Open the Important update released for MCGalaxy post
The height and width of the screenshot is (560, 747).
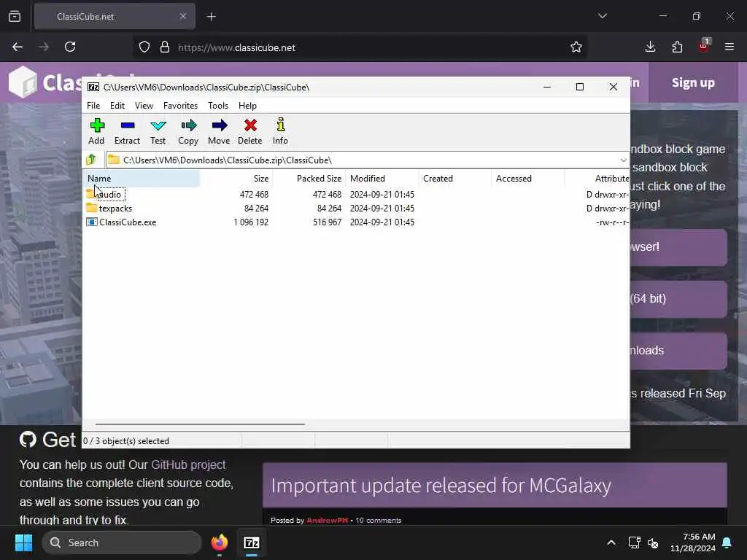click(x=441, y=486)
